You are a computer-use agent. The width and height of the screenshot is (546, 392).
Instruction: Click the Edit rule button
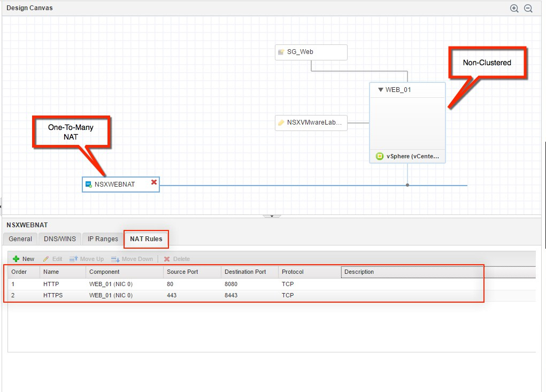point(52,259)
